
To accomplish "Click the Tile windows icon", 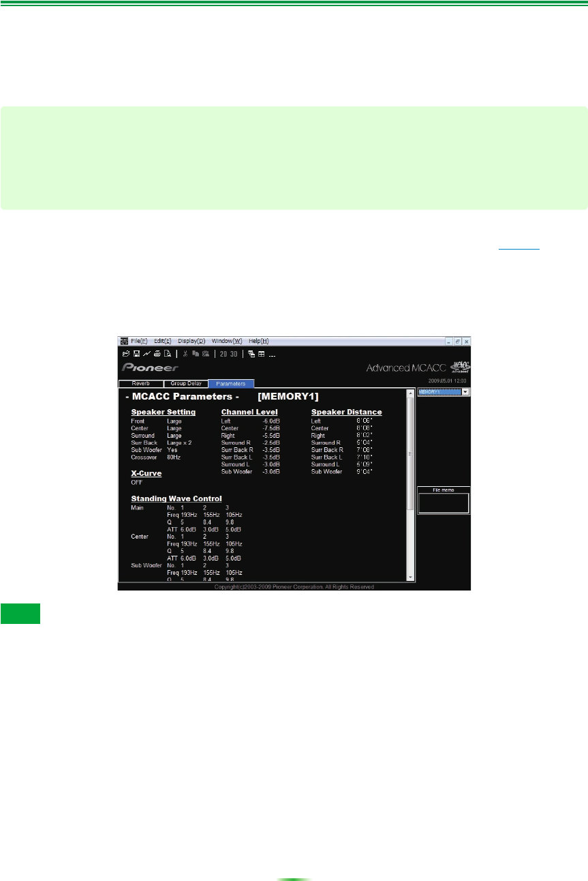I will point(262,354).
